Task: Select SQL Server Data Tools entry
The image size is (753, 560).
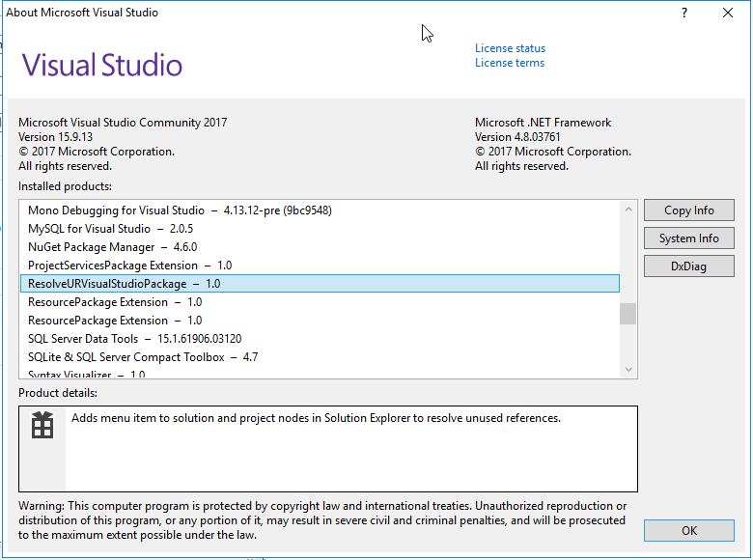Action: click(134, 339)
